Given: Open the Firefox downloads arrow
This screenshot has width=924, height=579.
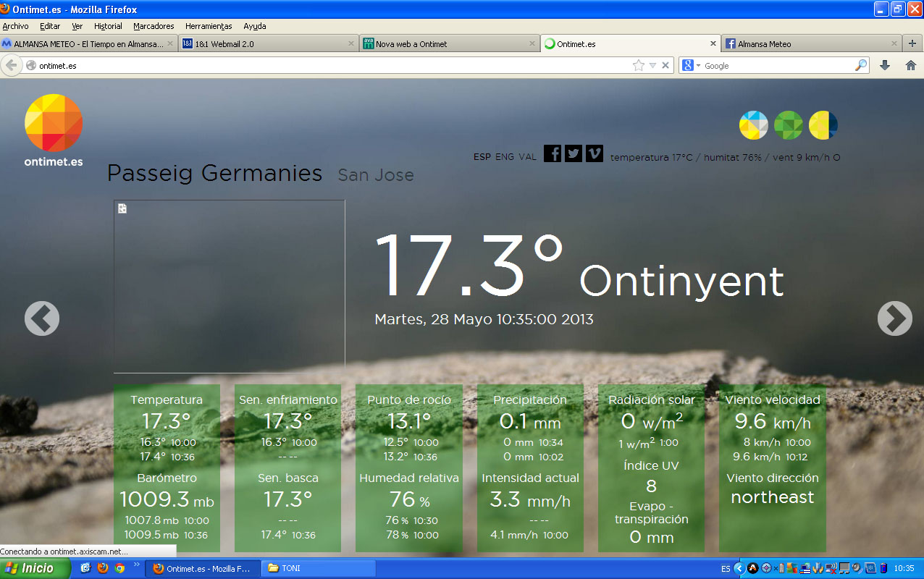Looking at the screenshot, I should (884, 65).
